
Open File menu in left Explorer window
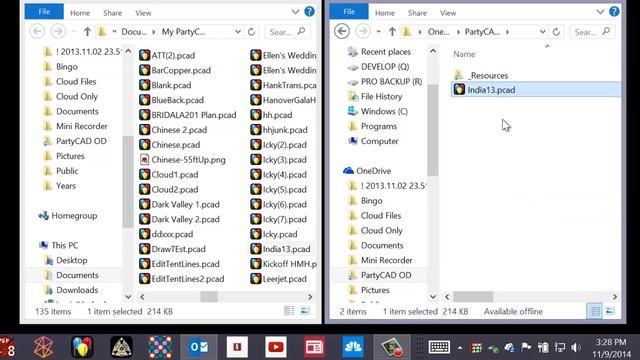pos(44,12)
